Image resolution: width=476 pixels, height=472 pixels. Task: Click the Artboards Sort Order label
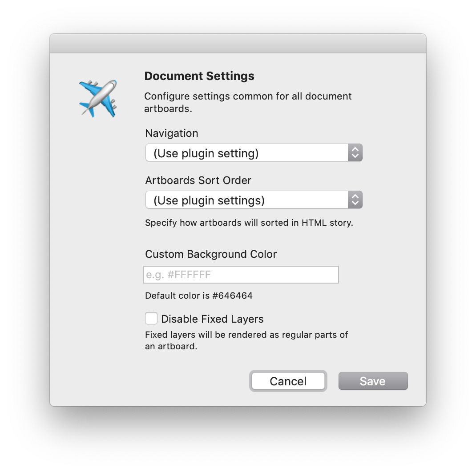coord(198,180)
